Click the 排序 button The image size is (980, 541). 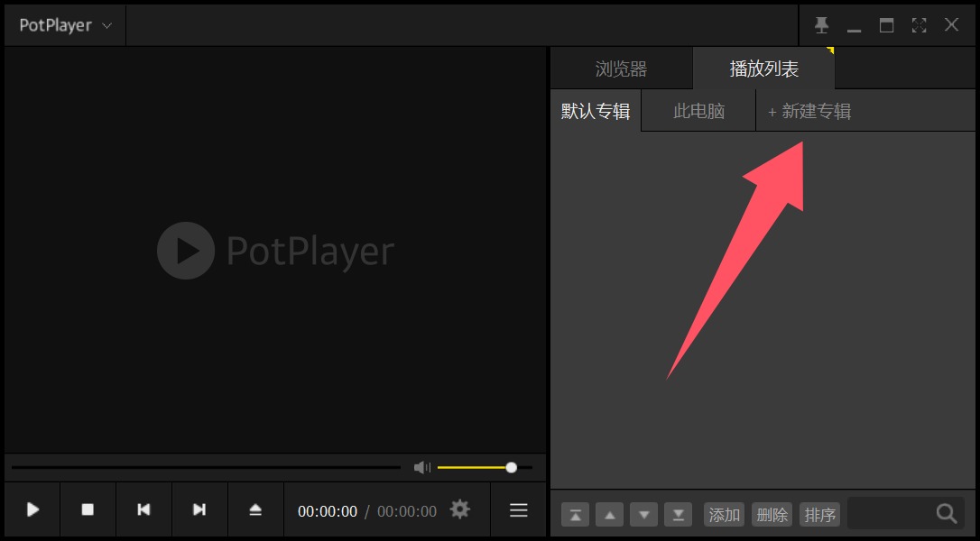pos(820,515)
